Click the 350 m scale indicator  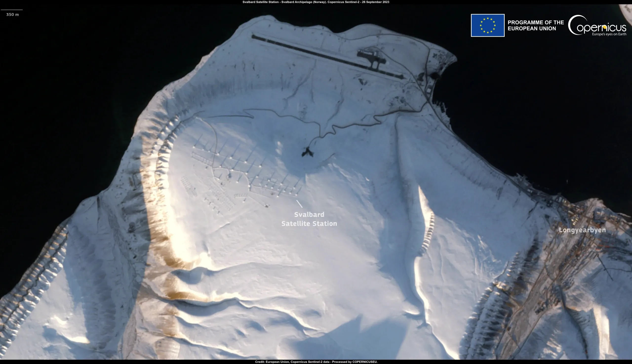point(12,15)
